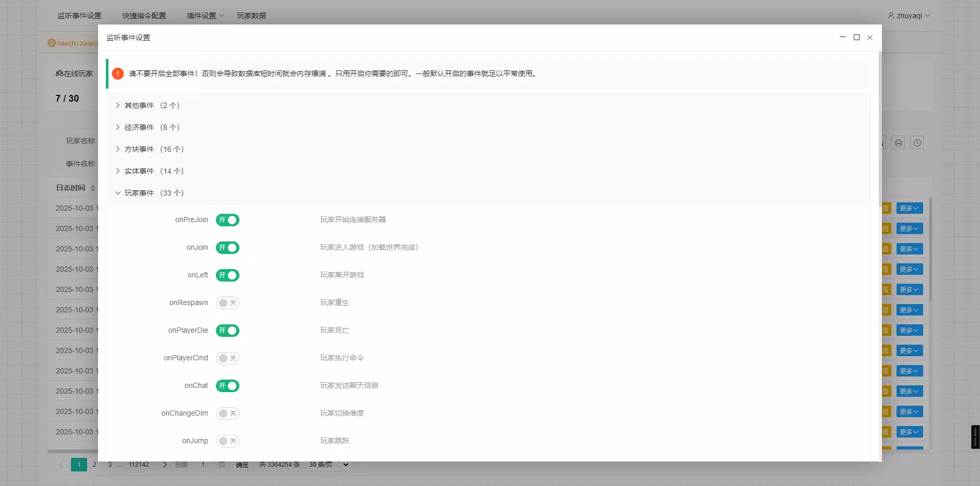980x486 pixels.
Task: Click the onRespawn event name label
Action: pyautogui.click(x=188, y=303)
